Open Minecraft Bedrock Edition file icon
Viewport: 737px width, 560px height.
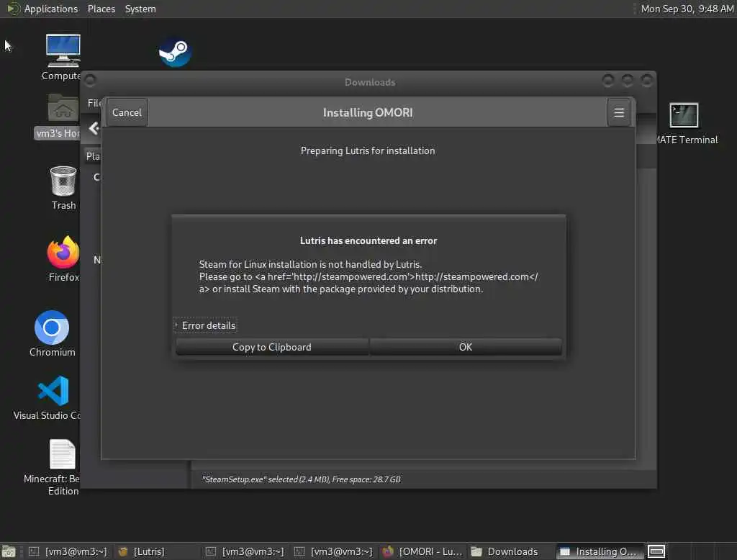tap(63, 454)
